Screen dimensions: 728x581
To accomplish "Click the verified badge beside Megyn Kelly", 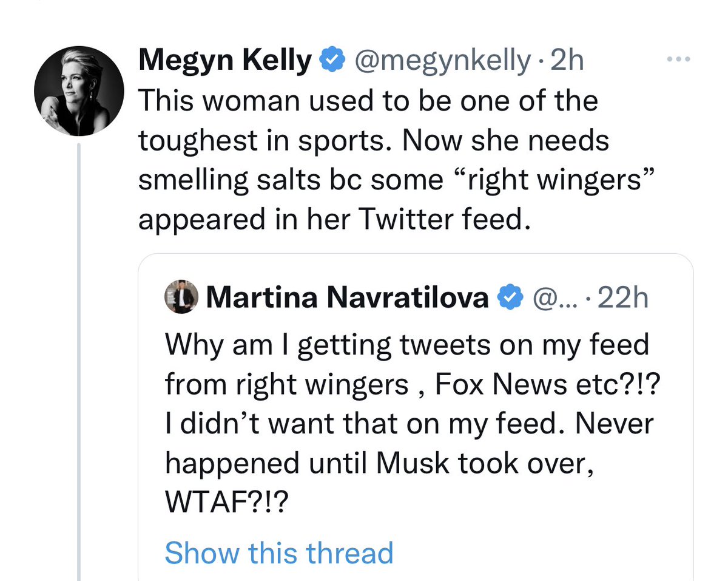I will 333,60.
